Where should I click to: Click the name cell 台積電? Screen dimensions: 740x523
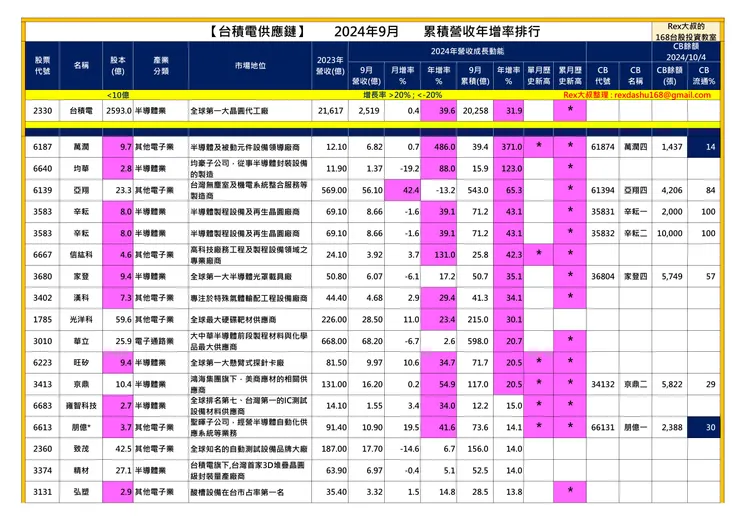coord(81,111)
